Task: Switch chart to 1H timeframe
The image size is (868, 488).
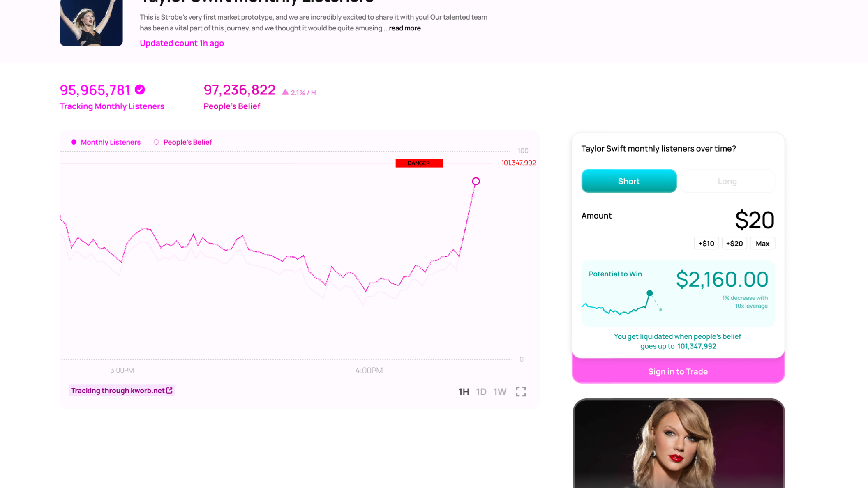Action: [464, 392]
